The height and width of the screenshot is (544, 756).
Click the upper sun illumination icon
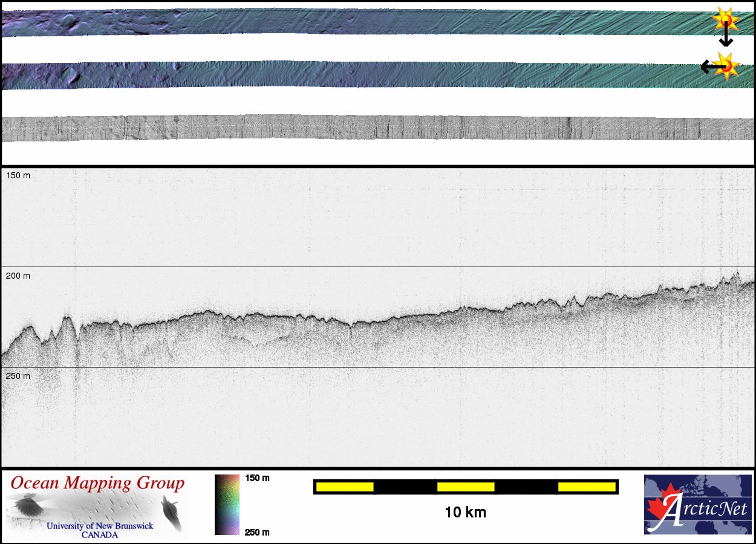(x=725, y=21)
